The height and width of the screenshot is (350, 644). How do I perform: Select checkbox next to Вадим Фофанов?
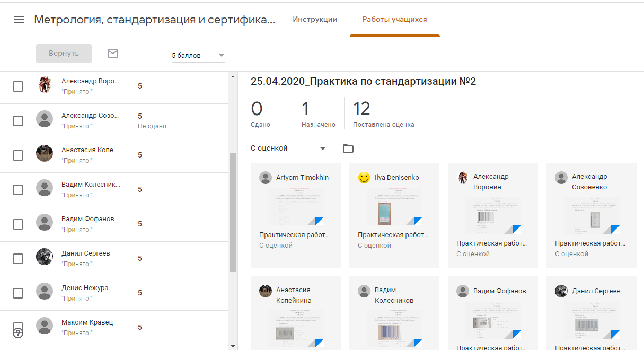(18, 224)
